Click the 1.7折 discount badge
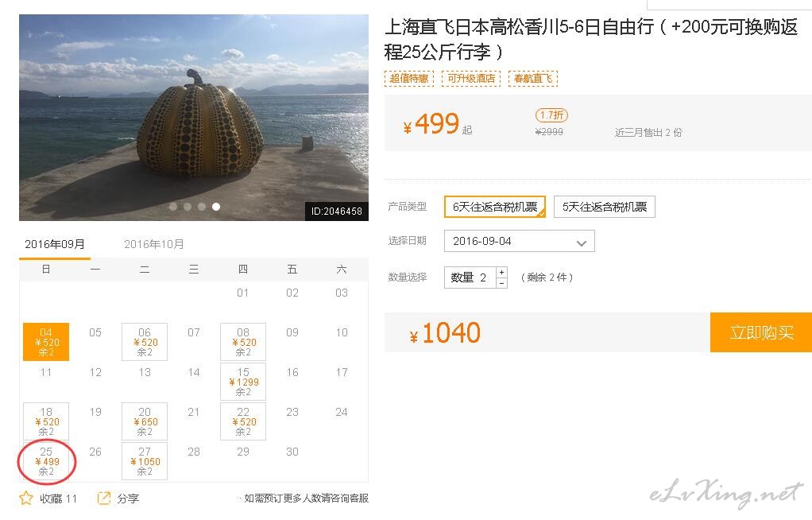The width and height of the screenshot is (812, 520). click(551, 115)
